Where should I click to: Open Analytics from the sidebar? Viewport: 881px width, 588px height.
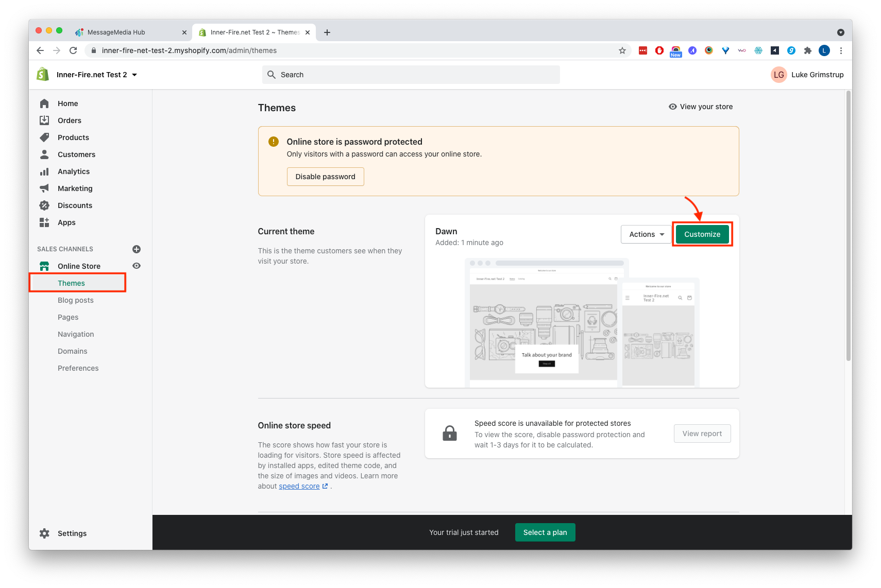pos(73,171)
